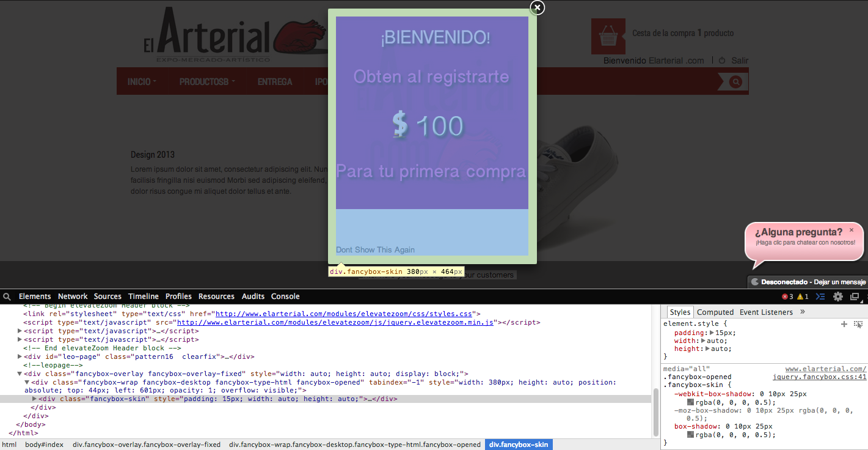868x450 pixels.
Task: Click the Dont Show This Again link
Action: pos(375,249)
